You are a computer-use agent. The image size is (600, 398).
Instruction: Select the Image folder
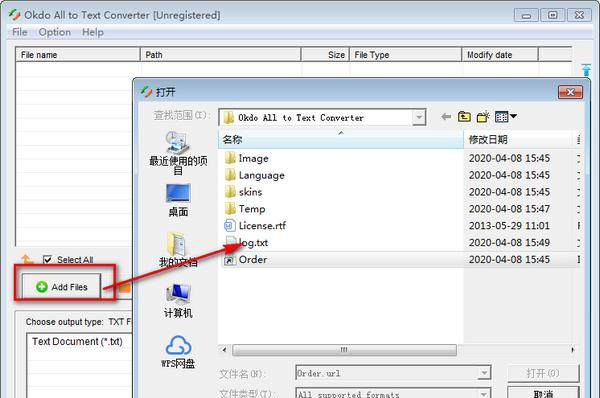pos(253,158)
